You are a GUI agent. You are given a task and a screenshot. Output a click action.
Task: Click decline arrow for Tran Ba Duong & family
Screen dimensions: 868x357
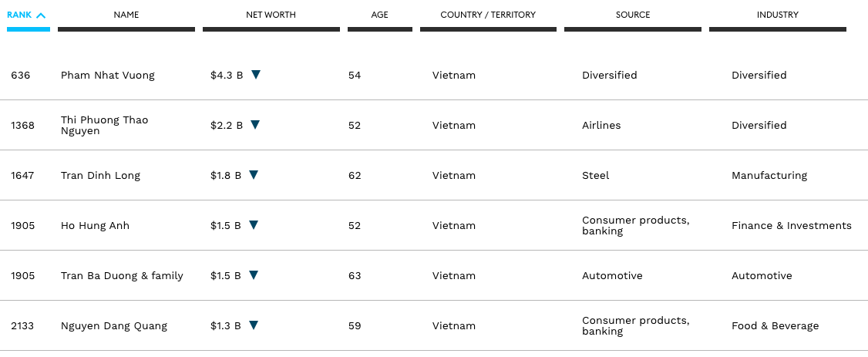coord(254,275)
